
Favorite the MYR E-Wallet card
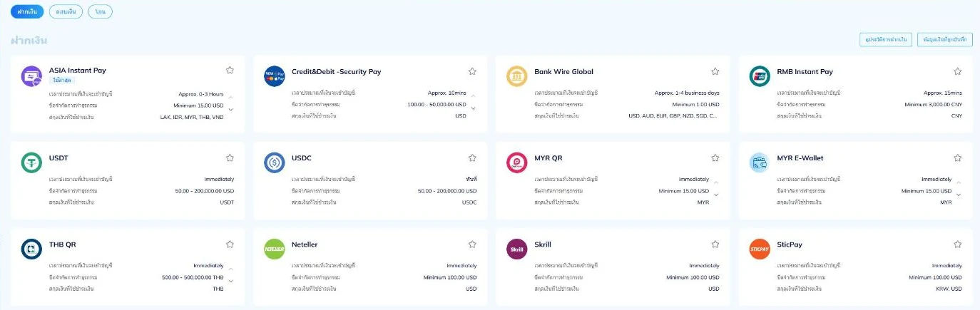coord(958,157)
